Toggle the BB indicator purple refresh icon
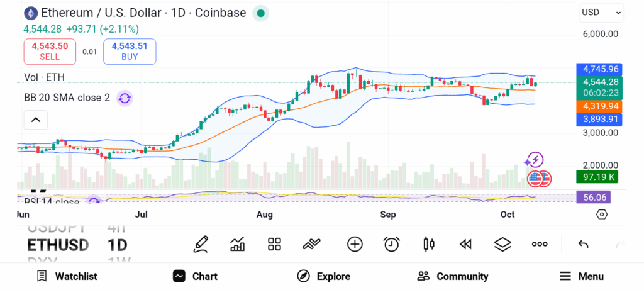This screenshot has width=644, height=290. (x=125, y=98)
